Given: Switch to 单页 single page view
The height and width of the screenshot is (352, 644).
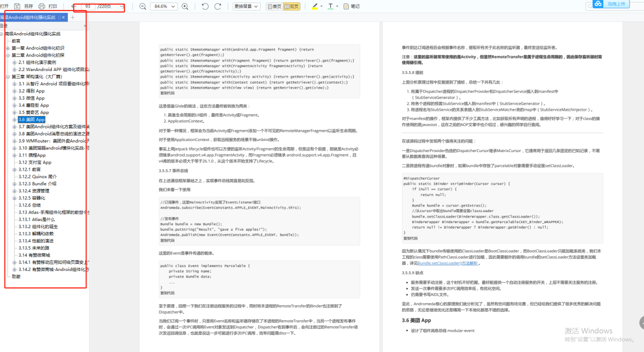Looking at the screenshot, I should (x=274, y=6).
